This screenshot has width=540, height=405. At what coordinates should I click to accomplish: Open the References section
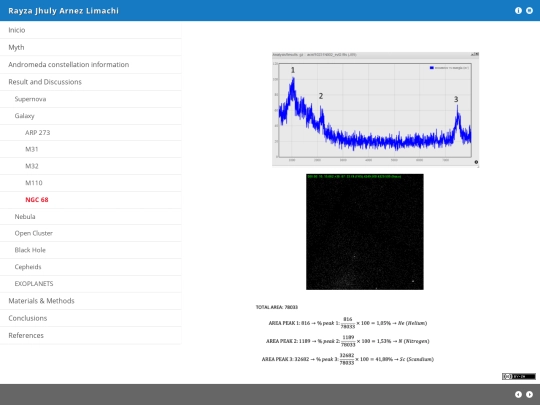[91, 335]
